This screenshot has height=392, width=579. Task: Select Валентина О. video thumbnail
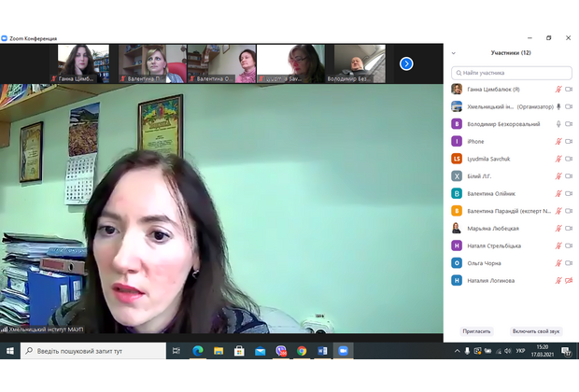point(221,63)
